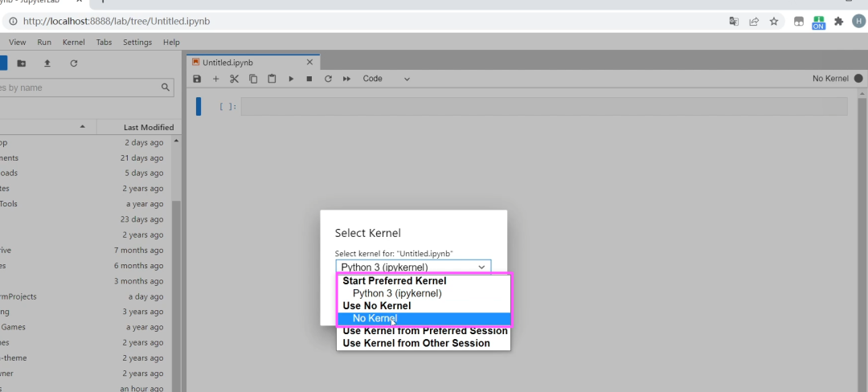Save the notebook with the floppy disk icon
The height and width of the screenshot is (392, 868).
tap(197, 79)
